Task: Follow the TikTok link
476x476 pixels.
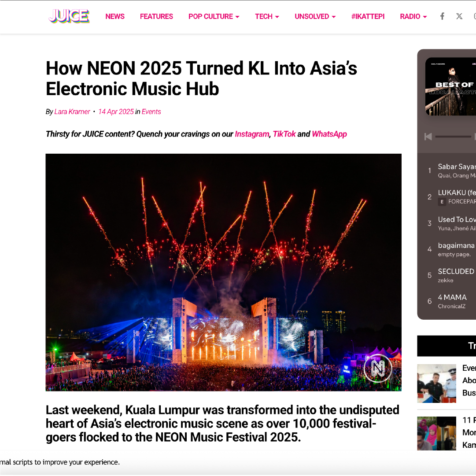Action: [x=284, y=134]
